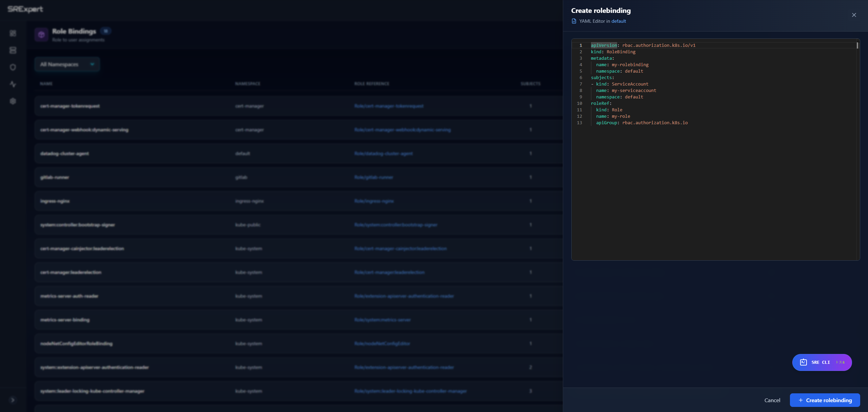The width and height of the screenshot is (868, 412).
Task: Open the dashboard overview from the sidebar
Action: tap(13, 33)
